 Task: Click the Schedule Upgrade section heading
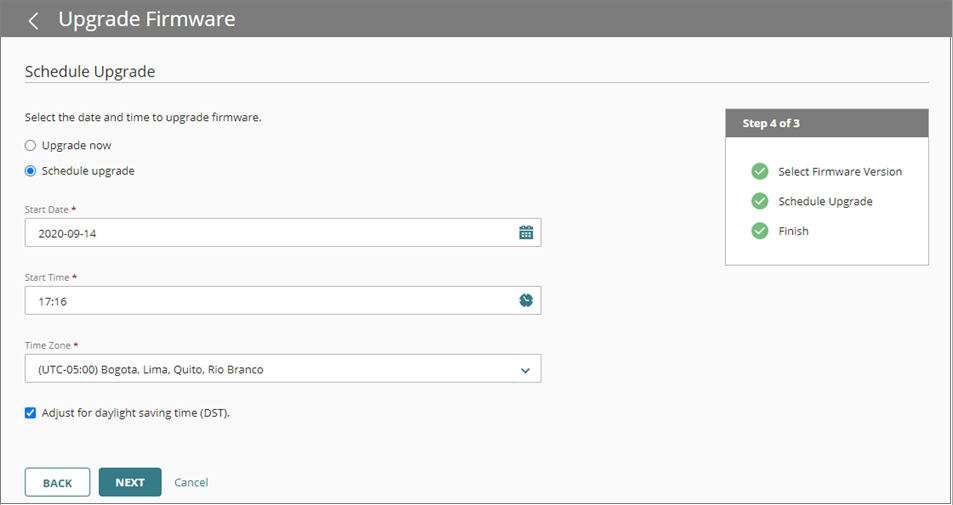coord(90,72)
